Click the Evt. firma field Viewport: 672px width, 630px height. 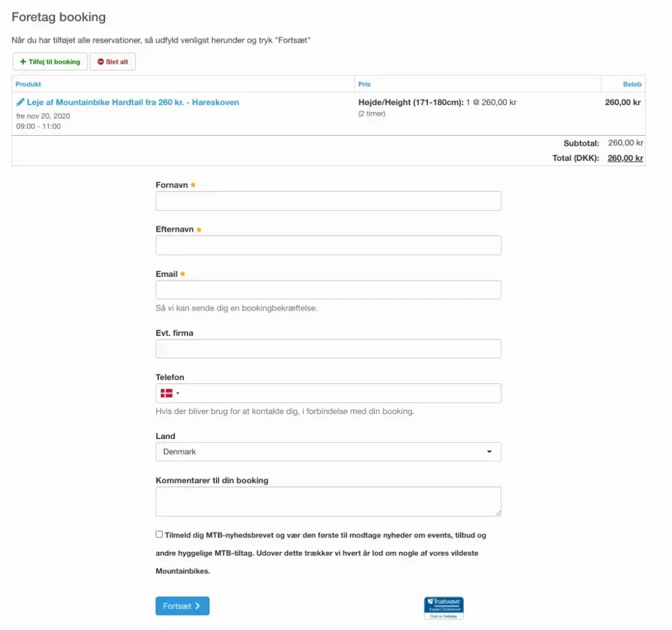(328, 348)
